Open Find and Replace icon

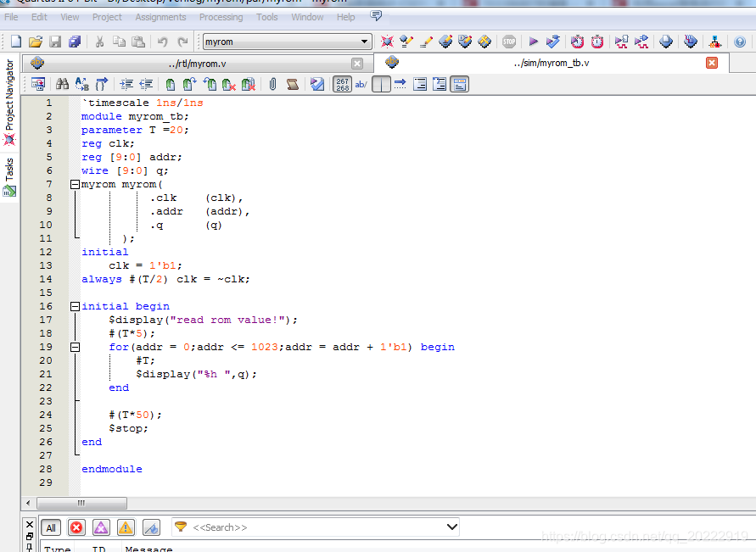click(x=81, y=83)
